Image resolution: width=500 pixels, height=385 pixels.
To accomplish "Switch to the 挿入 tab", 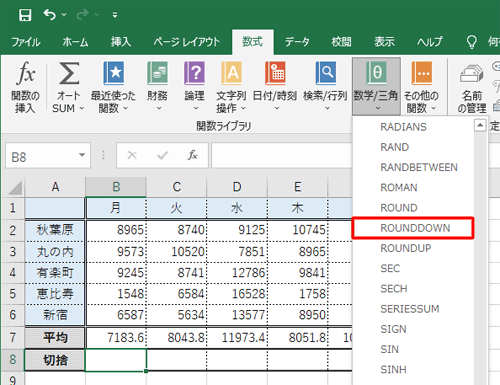I will [121, 42].
